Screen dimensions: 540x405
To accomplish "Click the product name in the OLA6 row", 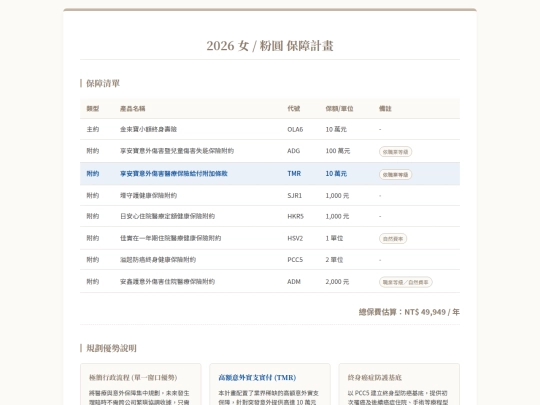I will pyautogui.click(x=148, y=129).
